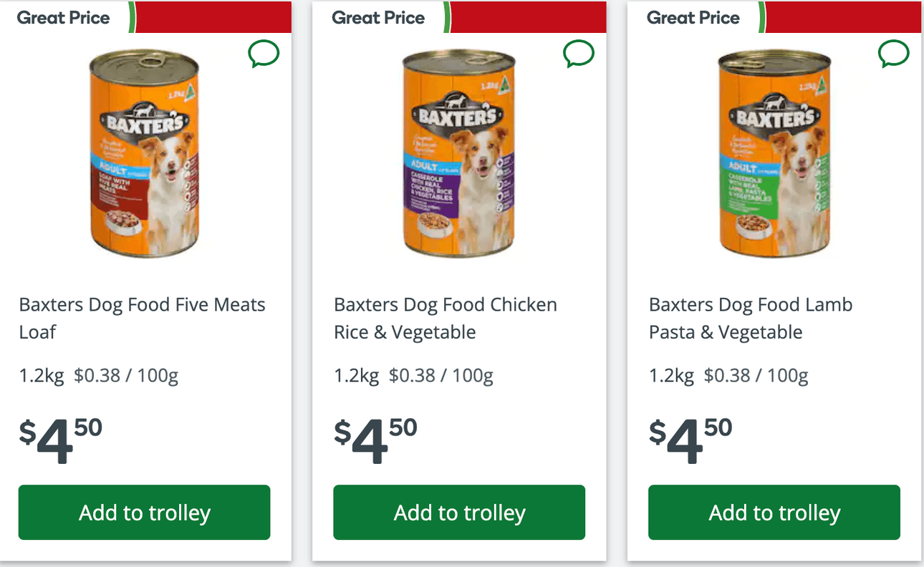924x567 pixels.
Task: Click the $4.50 price of Lamb Pasta & Vegetable
Action: tap(691, 439)
